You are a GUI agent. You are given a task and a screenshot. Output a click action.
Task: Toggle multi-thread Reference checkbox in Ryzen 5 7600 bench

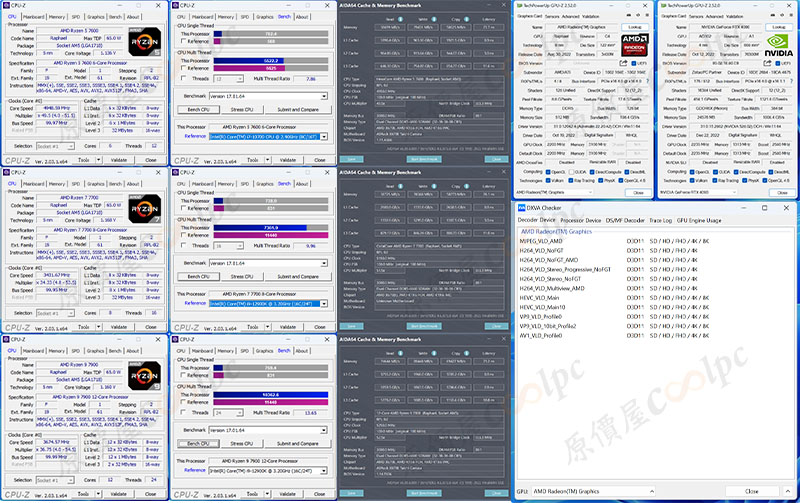click(184, 68)
